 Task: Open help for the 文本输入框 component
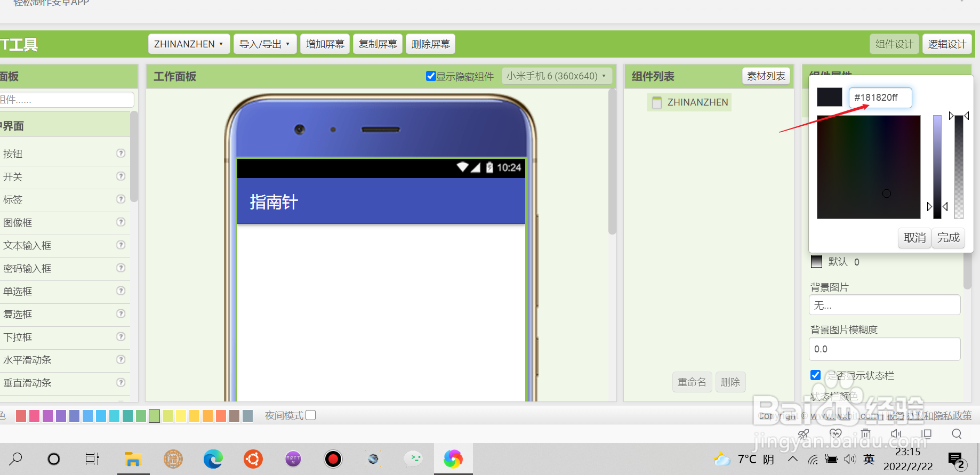click(x=121, y=245)
